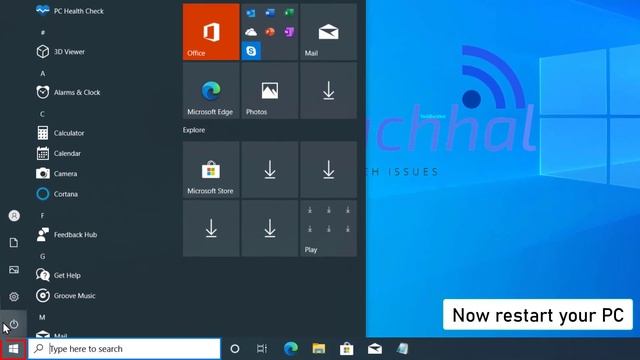Image resolution: width=640 pixels, height=360 pixels.
Task: Click letter G section header
Action: pos(42,256)
